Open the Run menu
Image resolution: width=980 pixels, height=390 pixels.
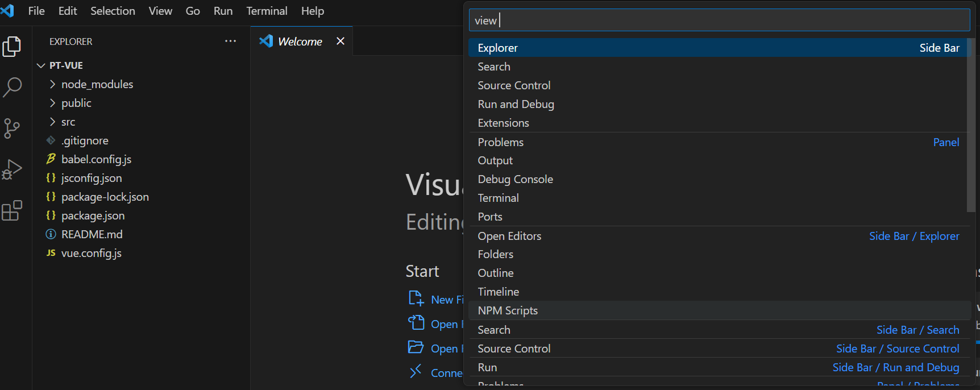pos(223,11)
